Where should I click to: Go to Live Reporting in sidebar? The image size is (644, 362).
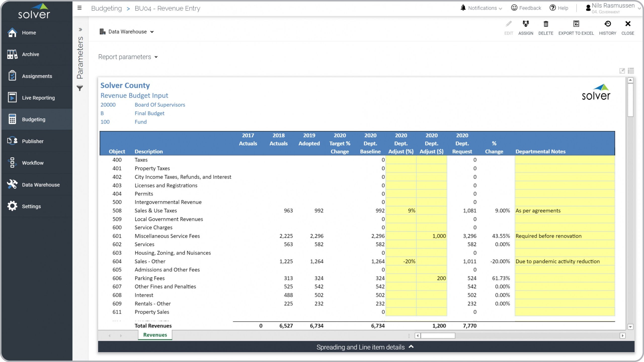[x=38, y=98]
